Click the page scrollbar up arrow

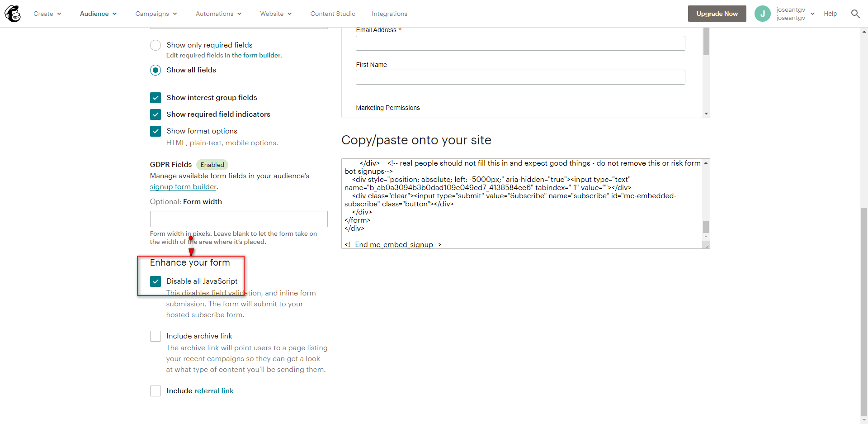[x=864, y=32]
